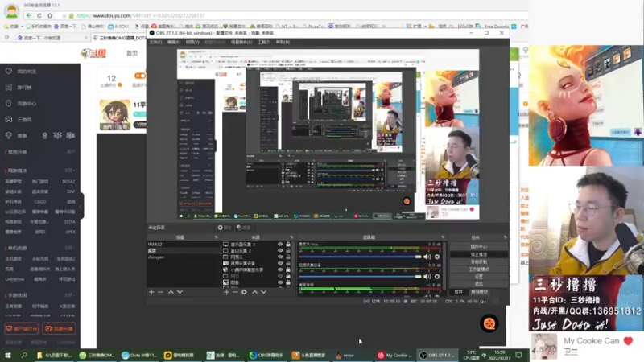The width and height of the screenshot is (644, 362).
Task: Click the orange floating mascot icon
Action: tap(489, 323)
